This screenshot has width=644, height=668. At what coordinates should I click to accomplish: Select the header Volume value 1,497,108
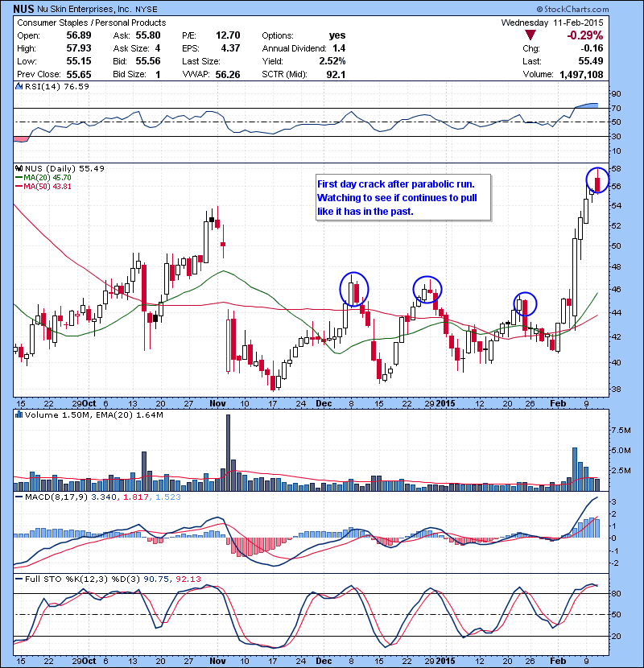click(581, 75)
